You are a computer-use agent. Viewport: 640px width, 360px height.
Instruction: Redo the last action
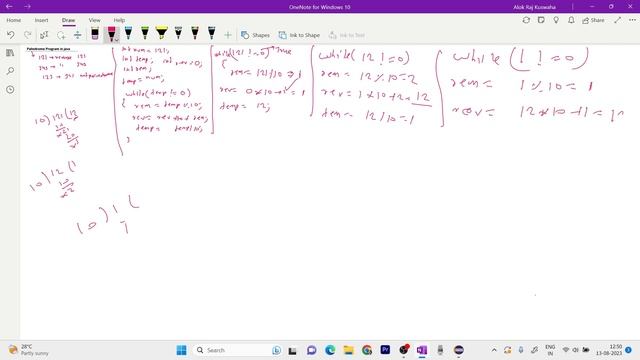pyautogui.click(x=28, y=35)
